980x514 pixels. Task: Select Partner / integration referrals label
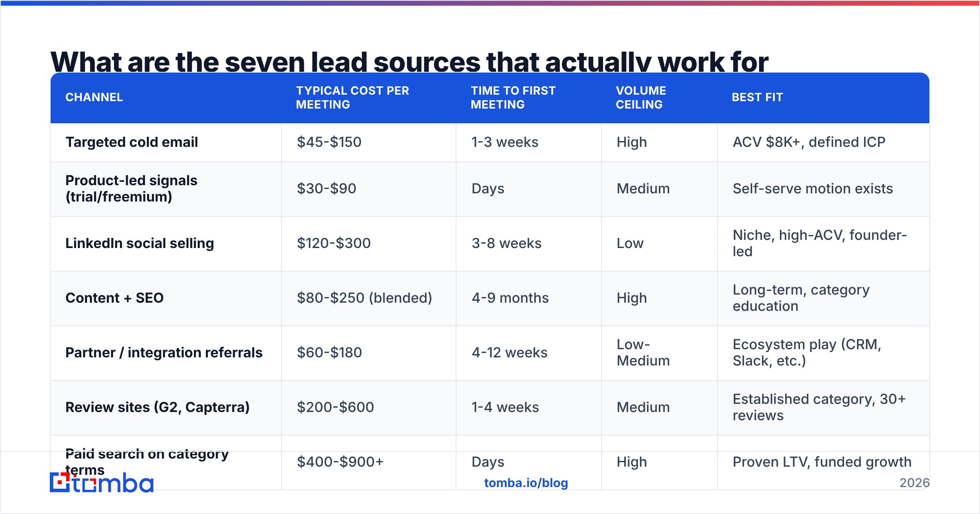(164, 353)
